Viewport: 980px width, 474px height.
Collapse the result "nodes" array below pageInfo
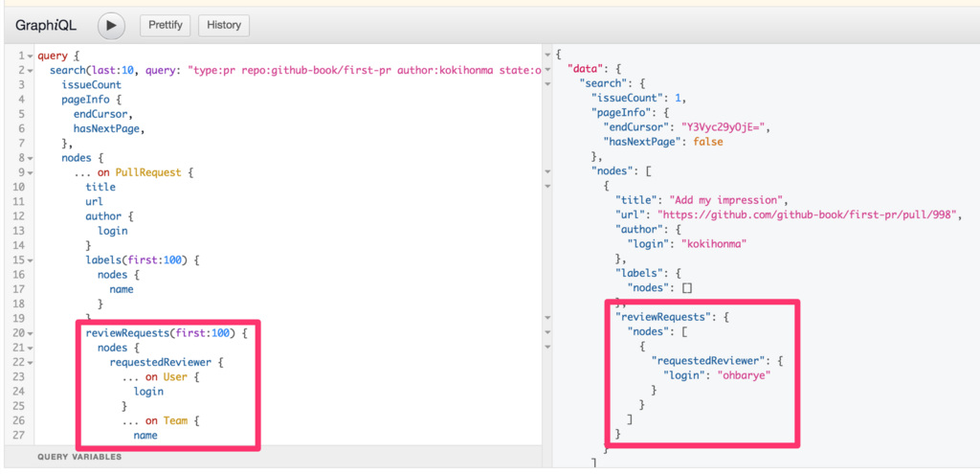tap(548, 170)
